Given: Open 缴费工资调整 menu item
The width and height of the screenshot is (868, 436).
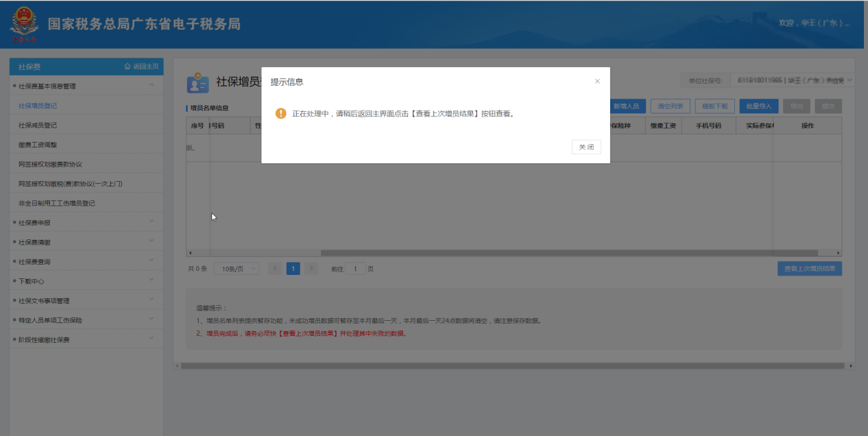Looking at the screenshot, I should click(38, 145).
